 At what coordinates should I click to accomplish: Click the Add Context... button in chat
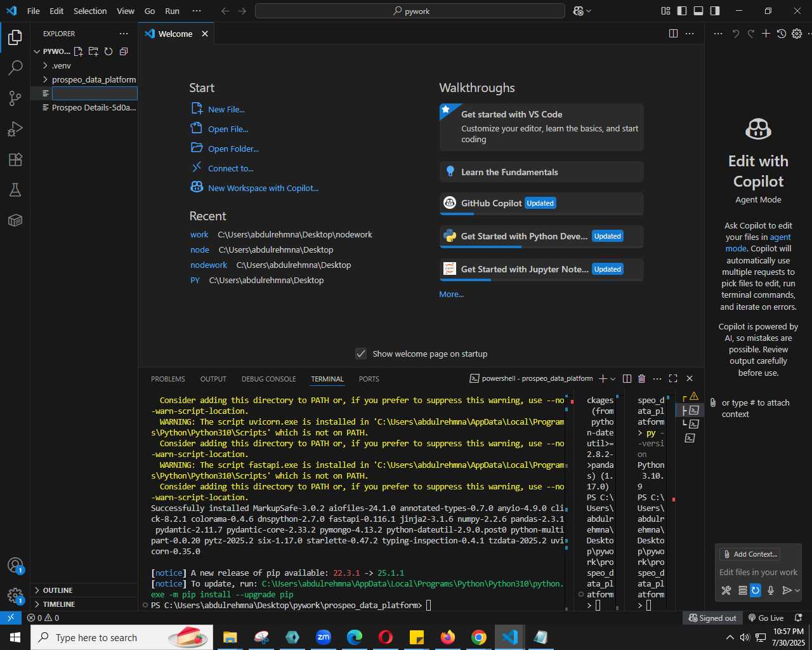click(749, 554)
